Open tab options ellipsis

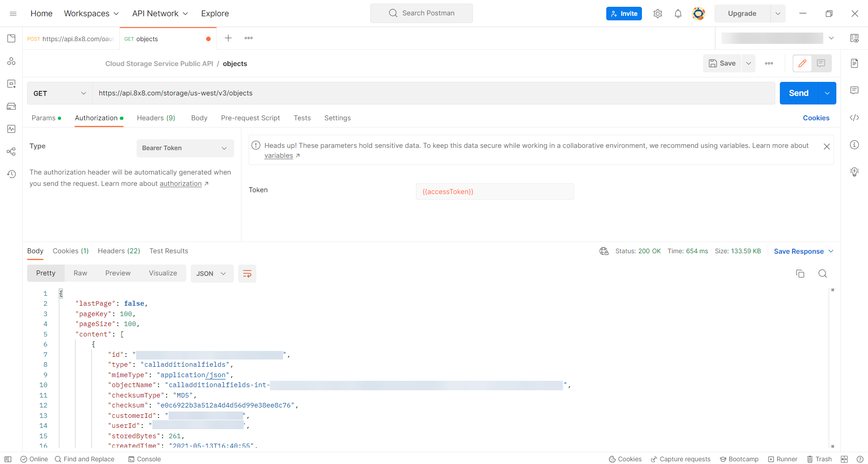[249, 38]
